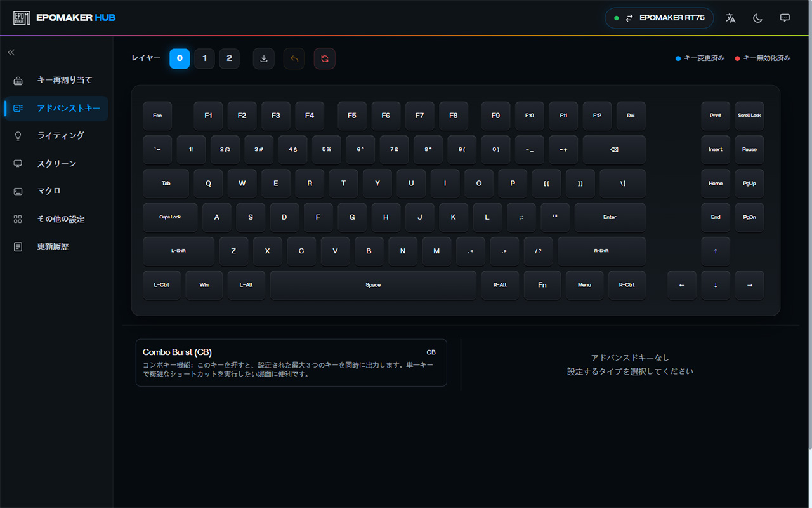Switch to layer 1
The height and width of the screenshot is (508, 812).
[x=204, y=58]
